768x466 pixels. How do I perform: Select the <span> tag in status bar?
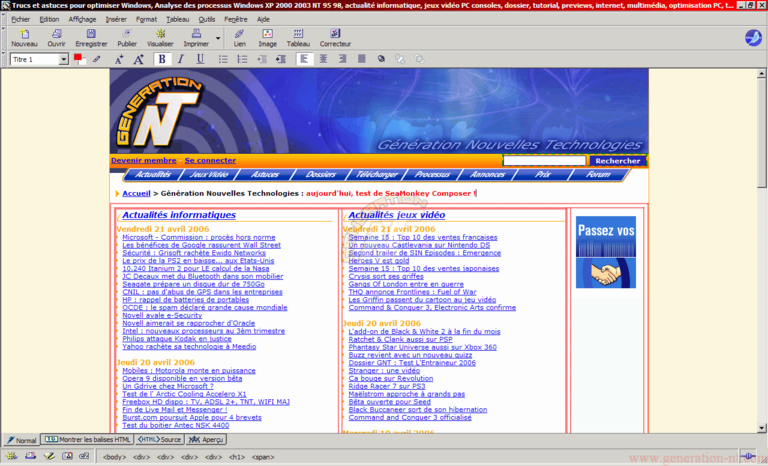pyautogui.click(x=263, y=457)
